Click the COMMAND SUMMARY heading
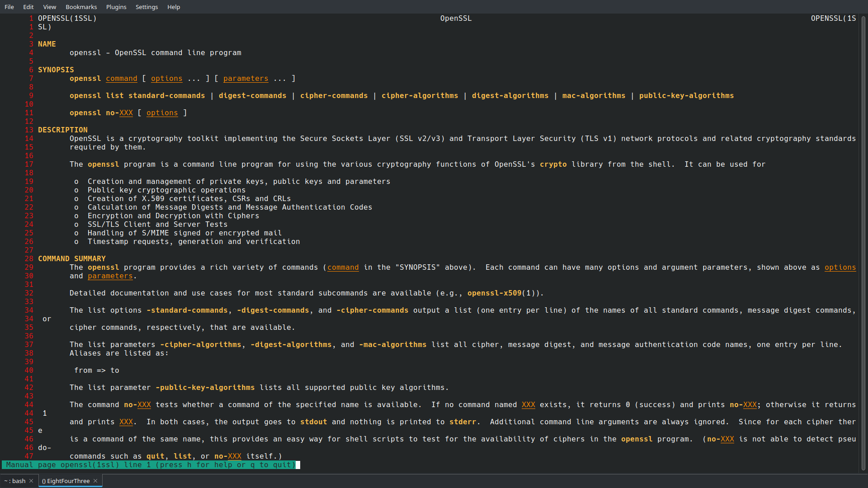868x488 pixels. (72, 259)
